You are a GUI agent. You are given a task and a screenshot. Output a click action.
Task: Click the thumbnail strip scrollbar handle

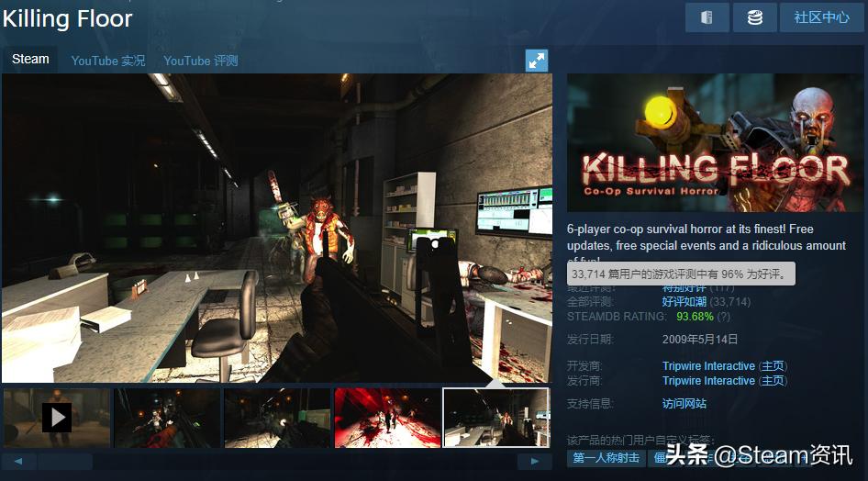point(65,461)
